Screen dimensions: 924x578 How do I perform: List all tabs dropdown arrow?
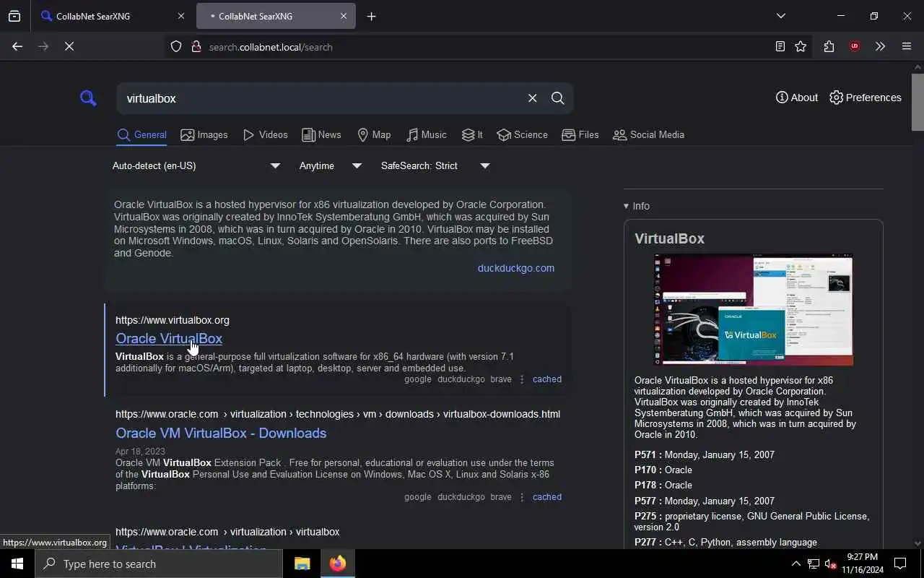pyautogui.click(x=781, y=16)
